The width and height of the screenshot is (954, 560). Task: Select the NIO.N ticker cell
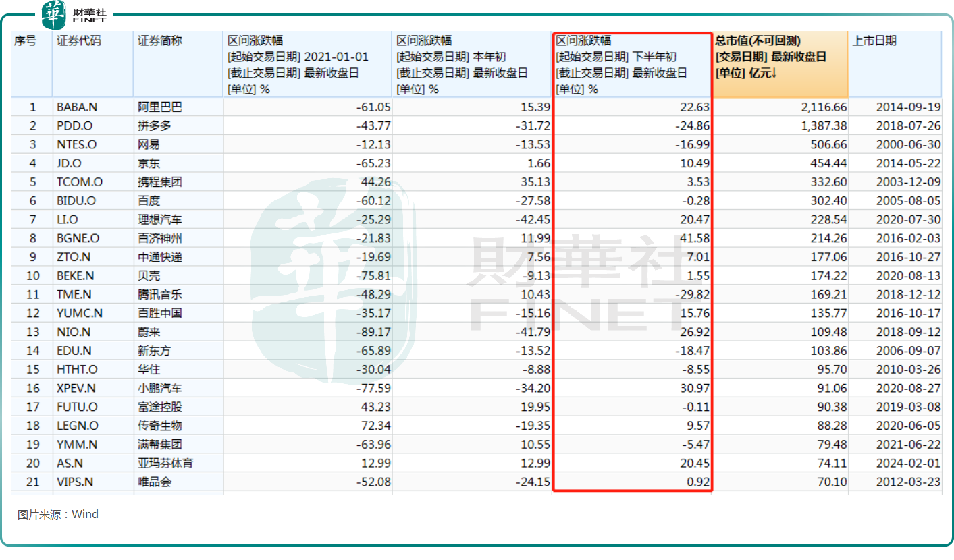93,332
